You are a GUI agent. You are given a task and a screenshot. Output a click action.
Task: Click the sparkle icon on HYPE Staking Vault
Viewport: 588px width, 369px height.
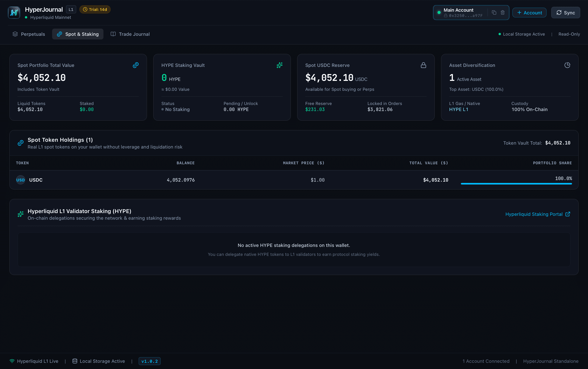280,65
